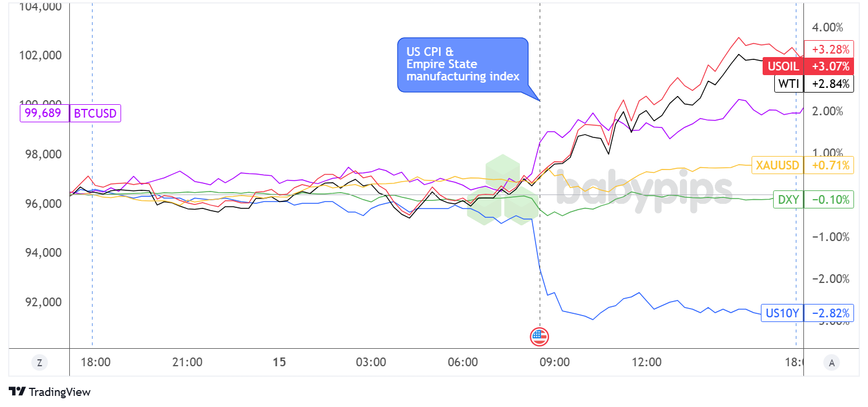Select the BTCUSD symbol label
This screenshot has height=407, width=868.
95,113
